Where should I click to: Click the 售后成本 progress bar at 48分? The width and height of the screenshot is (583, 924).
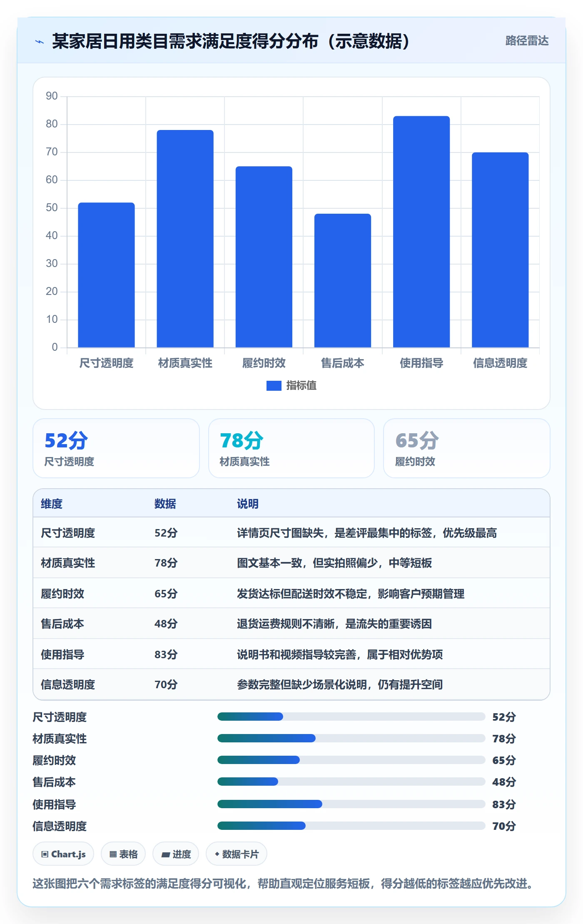click(351, 782)
